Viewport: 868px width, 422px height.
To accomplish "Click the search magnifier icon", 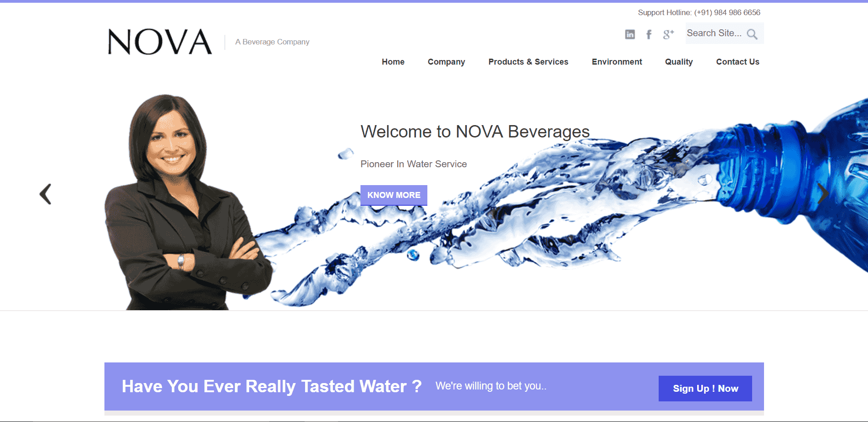I will point(752,34).
